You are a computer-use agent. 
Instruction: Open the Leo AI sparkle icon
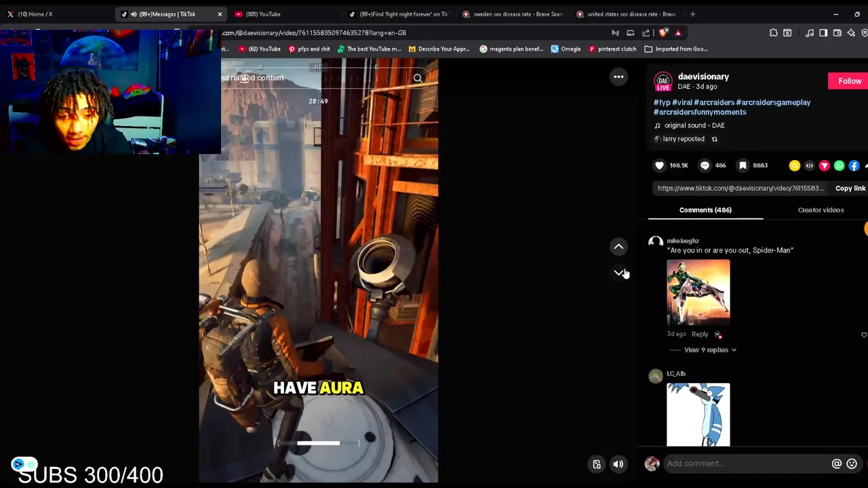click(x=851, y=33)
